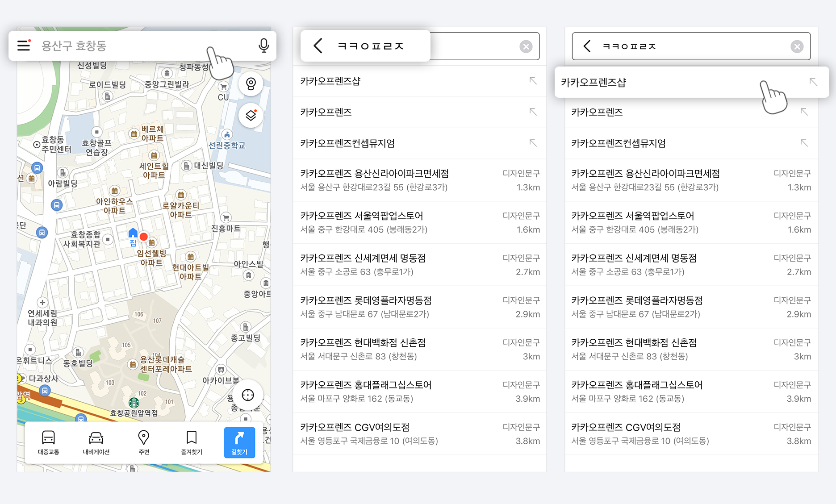Go back from middle search panel

coord(318,46)
